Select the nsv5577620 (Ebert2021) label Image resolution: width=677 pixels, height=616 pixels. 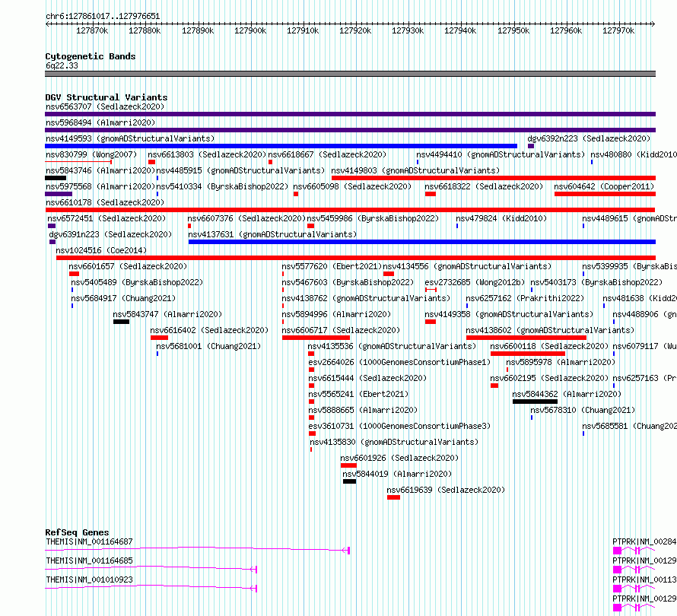pos(332,266)
